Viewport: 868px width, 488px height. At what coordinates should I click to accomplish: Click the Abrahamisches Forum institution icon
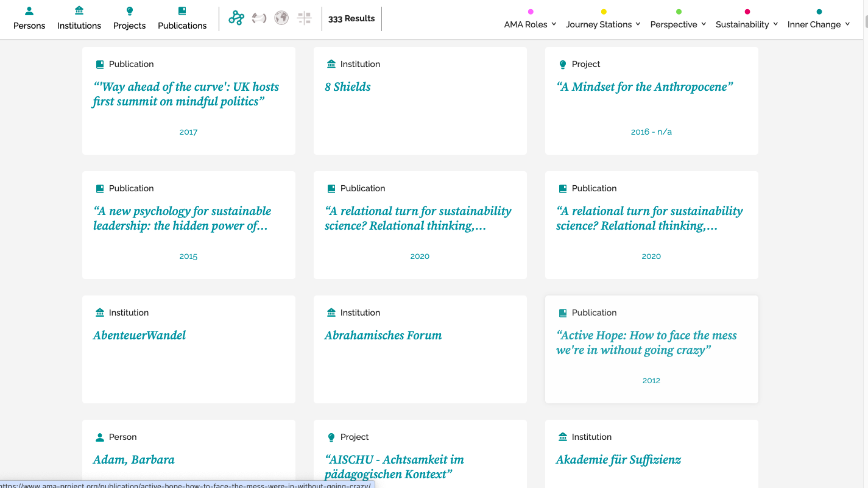331,313
